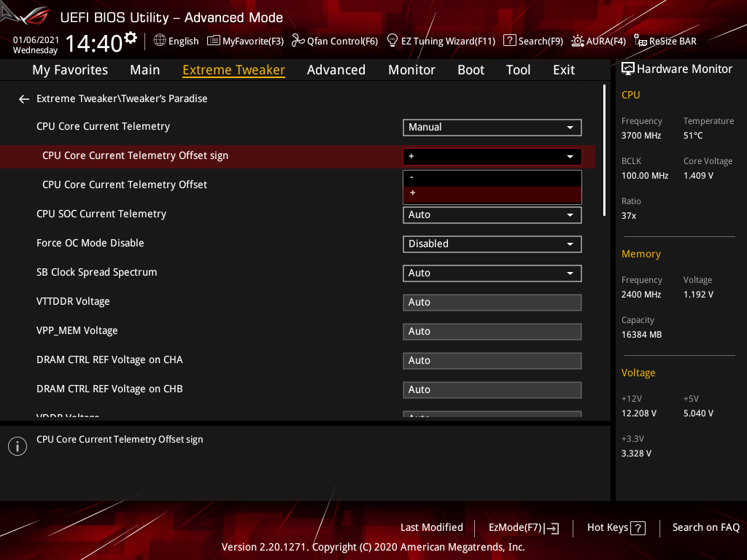Click memory Capacity 16384 MB value
747x560 pixels.
coord(641,335)
